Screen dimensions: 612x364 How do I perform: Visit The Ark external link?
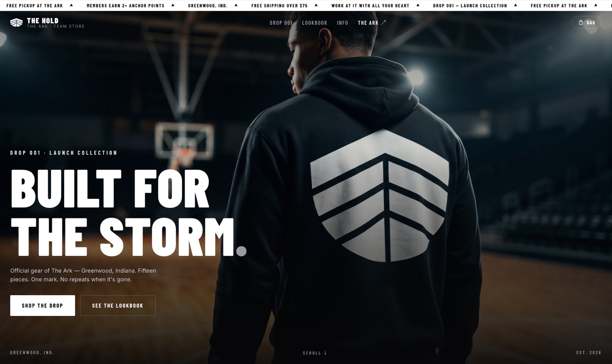click(372, 23)
